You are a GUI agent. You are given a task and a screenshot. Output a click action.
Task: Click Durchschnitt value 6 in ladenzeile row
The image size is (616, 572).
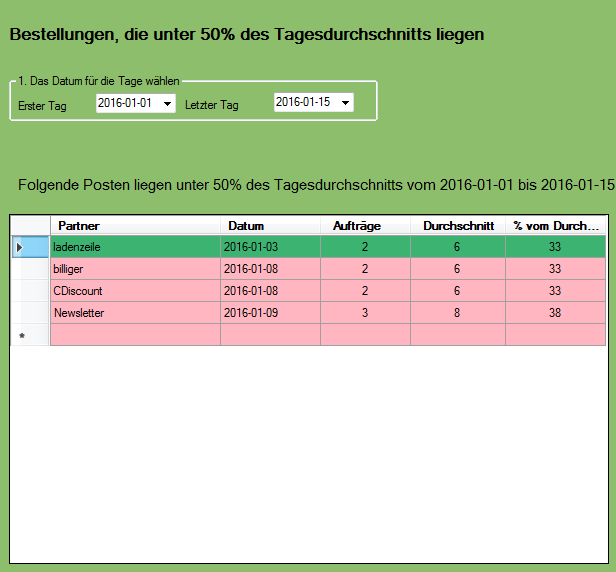(x=458, y=247)
